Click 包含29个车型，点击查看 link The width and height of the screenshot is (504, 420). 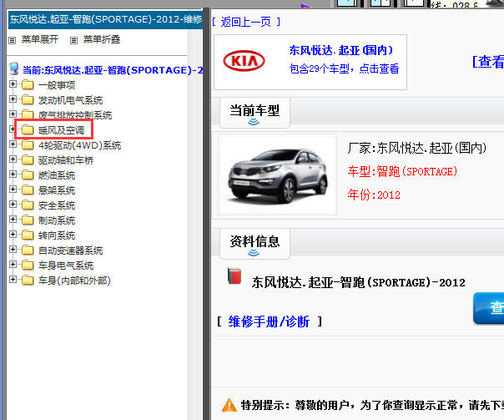click(344, 68)
